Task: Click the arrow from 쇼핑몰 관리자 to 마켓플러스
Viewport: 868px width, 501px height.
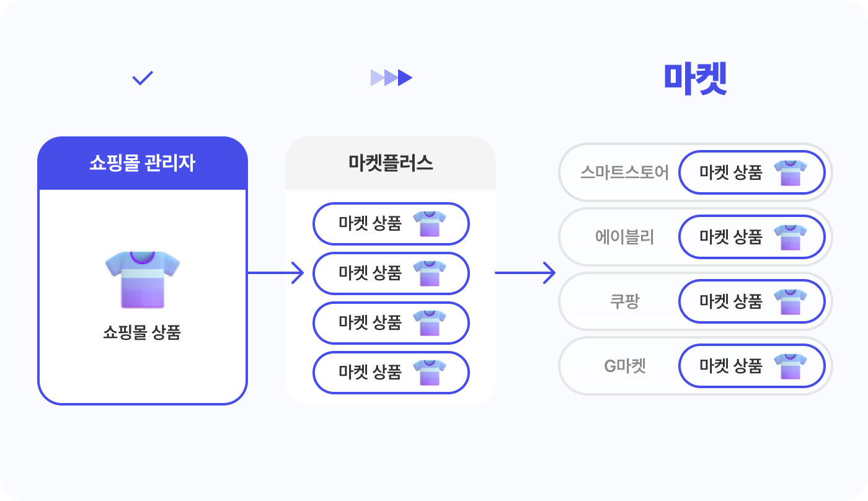Action: pyautogui.click(x=276, y=272)
